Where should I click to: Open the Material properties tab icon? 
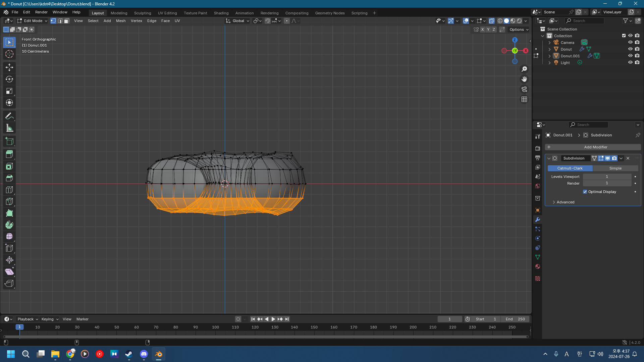click(x=538, y=266)
